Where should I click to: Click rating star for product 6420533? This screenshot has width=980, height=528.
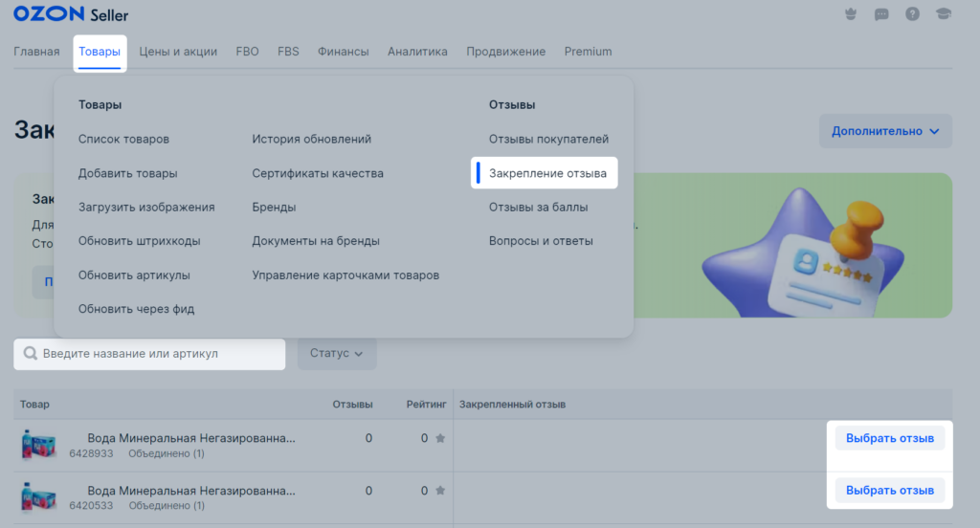[x=440, y=491]
